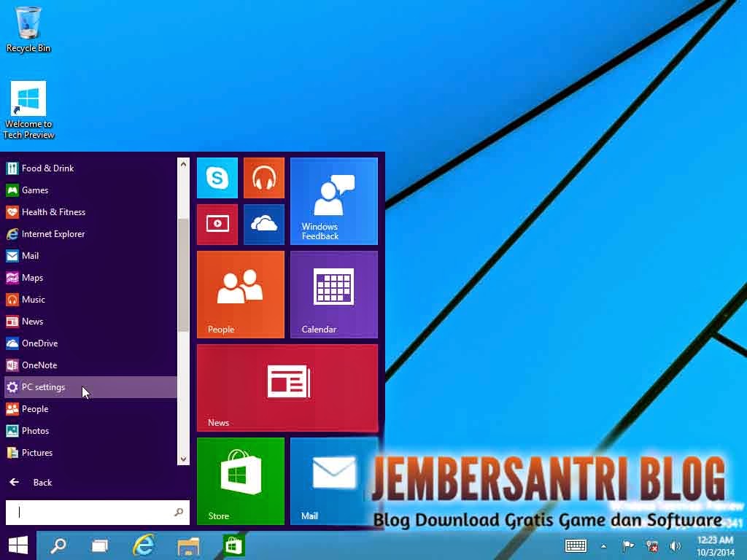
Task: Open Health & Fitness in the app list
Action: 90,212
